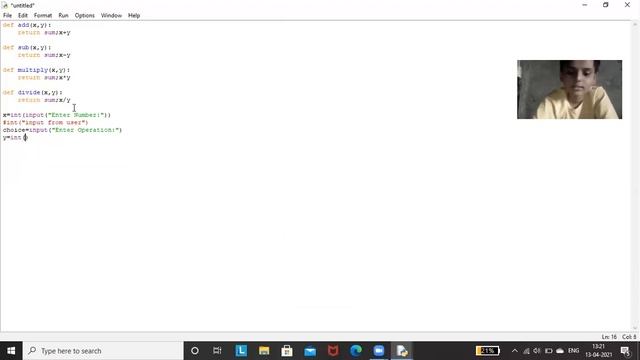Open the clock showing 13:21
Viewport: 640px width, 360px height.
click(598, 351)
